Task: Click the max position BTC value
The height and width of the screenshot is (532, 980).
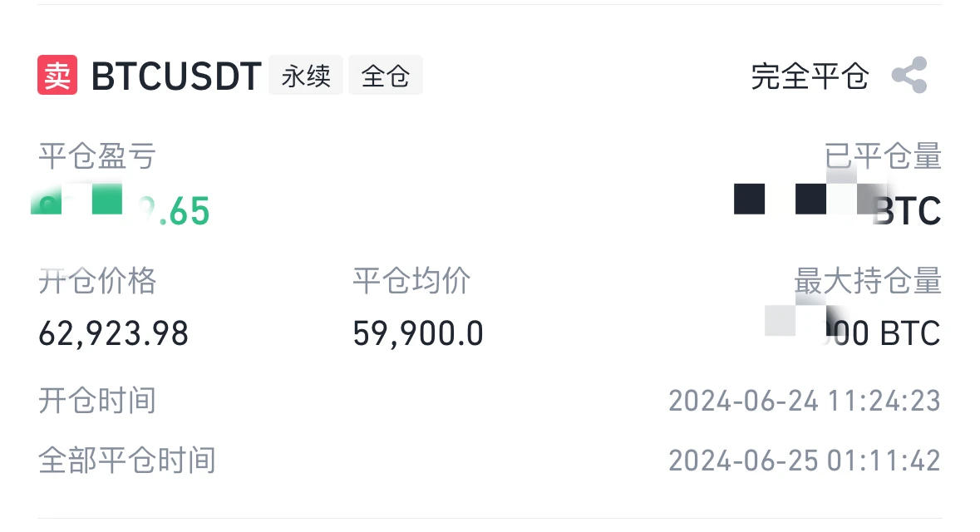Action: tap(854, 332)
